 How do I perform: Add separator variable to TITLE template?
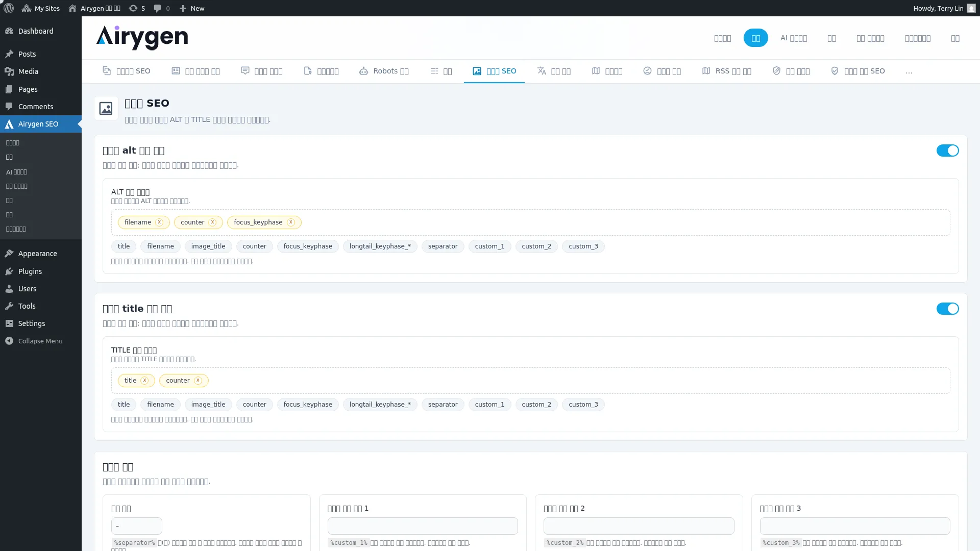(x=443, y=405)
